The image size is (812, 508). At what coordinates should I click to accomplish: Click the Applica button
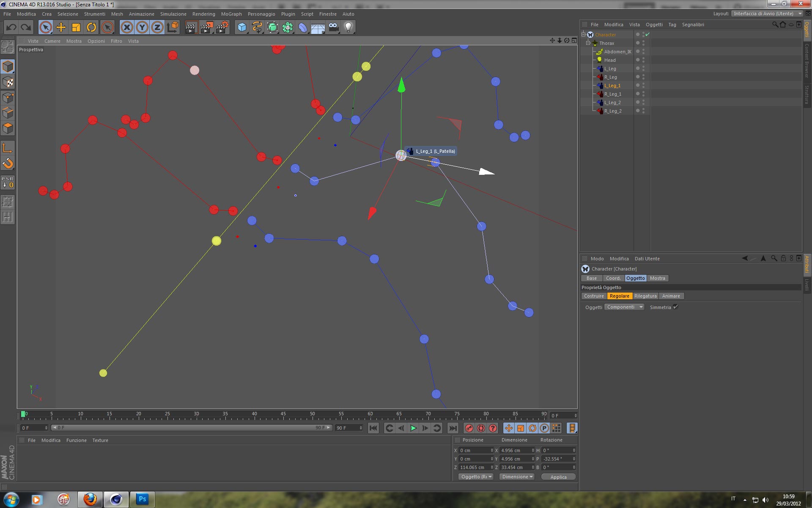tap(558, 477)
